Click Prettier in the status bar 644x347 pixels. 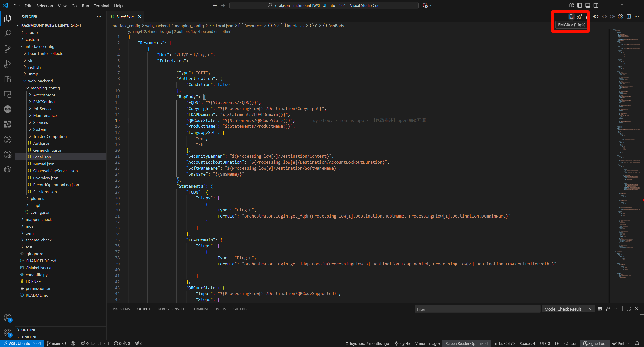point(621,343)
